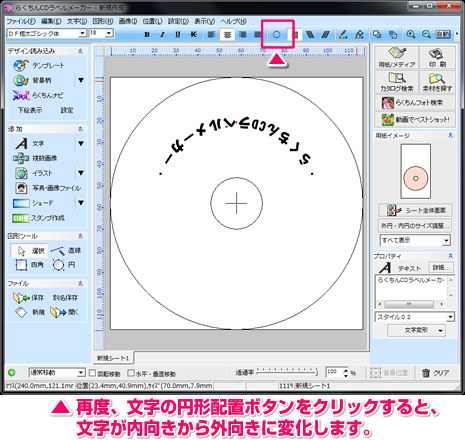Click らくちんフォト検索 button
The height and width of the screenshot is (440, 465).
pos(415,103)
